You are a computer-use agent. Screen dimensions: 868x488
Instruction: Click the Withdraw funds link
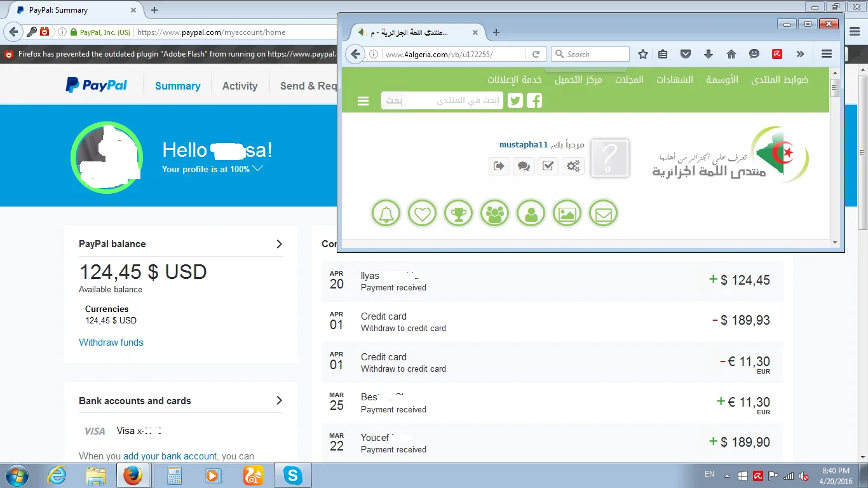[x=111, y=342]
